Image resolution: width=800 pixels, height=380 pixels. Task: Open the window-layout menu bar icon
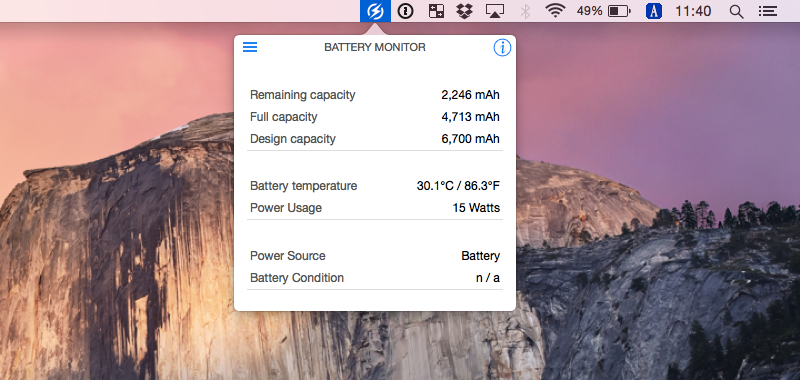tap(436, 11)
